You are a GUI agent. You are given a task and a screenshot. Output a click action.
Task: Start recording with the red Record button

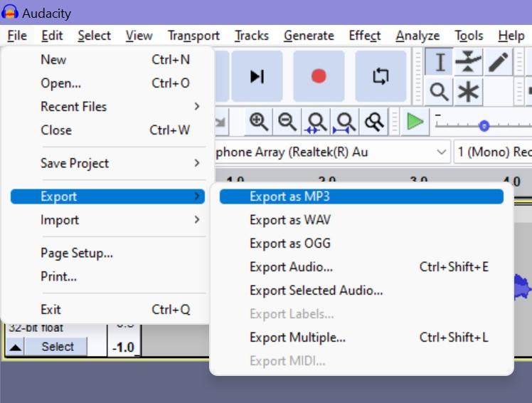(x=319, y=76)
